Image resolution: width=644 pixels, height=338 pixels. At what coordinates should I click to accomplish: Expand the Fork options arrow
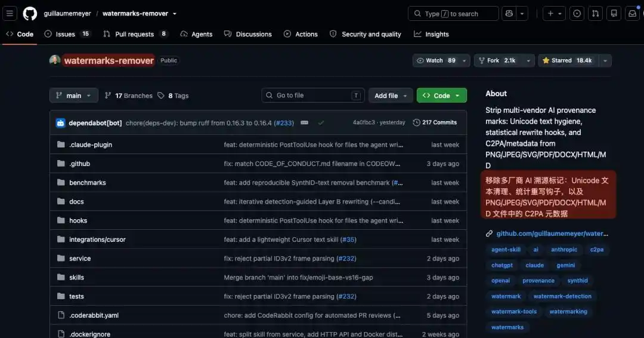(x=528, y=60)
